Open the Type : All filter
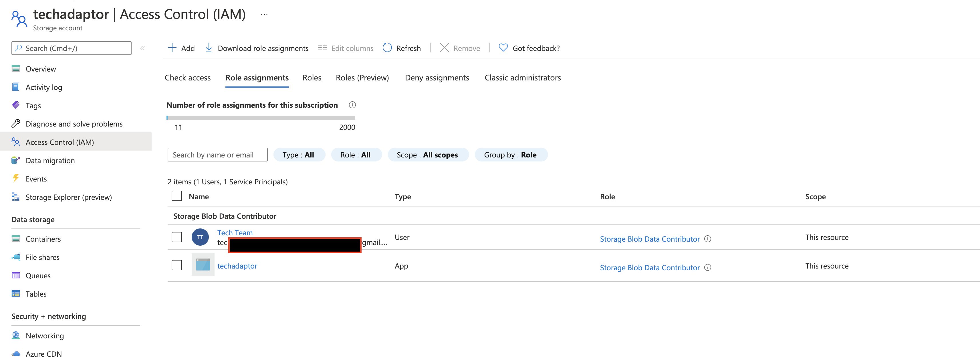 click(299, 155)
